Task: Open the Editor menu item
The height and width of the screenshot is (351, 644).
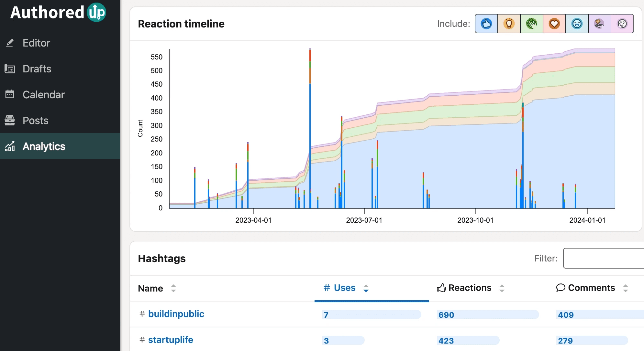Action: tap(36, 43)
